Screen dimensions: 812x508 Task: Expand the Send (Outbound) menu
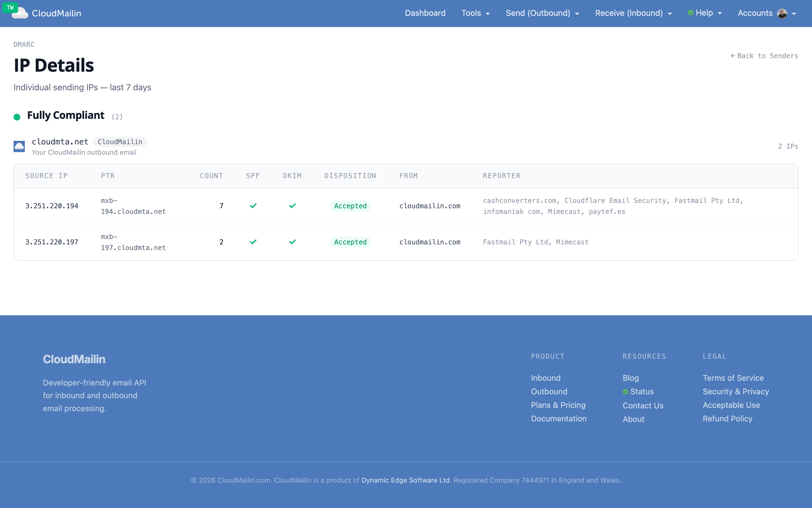[x=542, y=13]
